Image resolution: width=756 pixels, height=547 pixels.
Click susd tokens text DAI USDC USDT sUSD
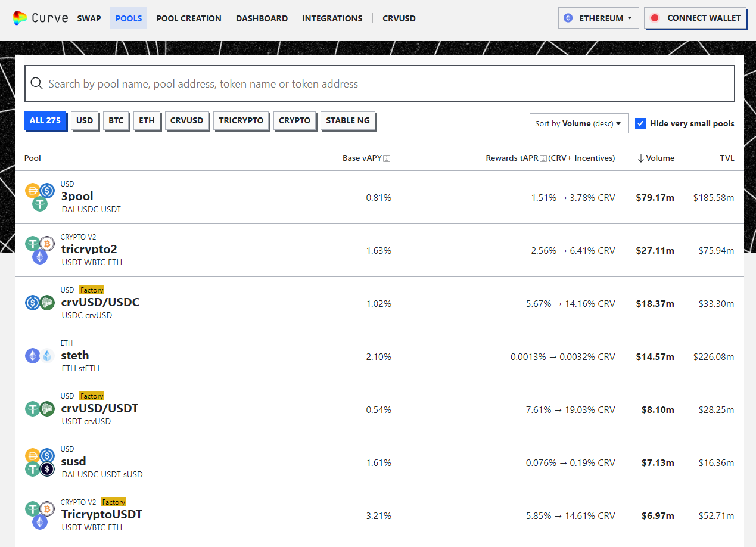(x=102, y=474)
